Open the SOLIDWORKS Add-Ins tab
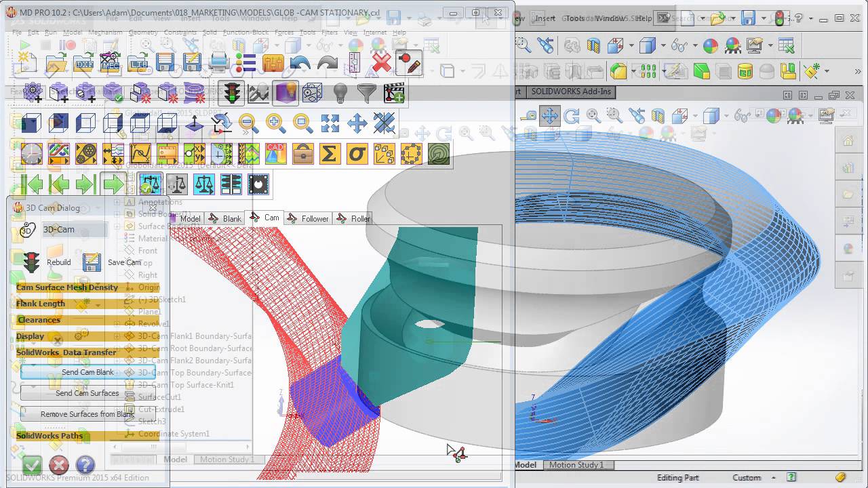The image size is (868, 488). tap(570, 91)
